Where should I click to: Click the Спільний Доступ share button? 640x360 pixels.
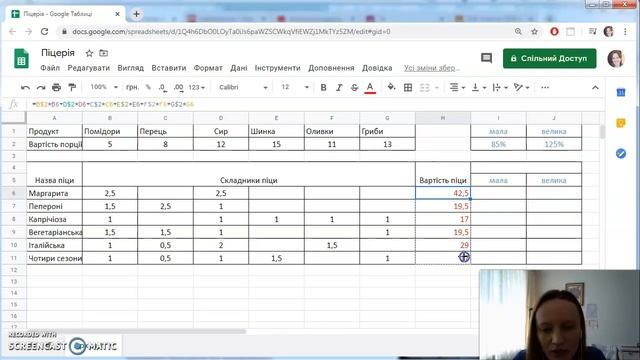pos(549,58)
